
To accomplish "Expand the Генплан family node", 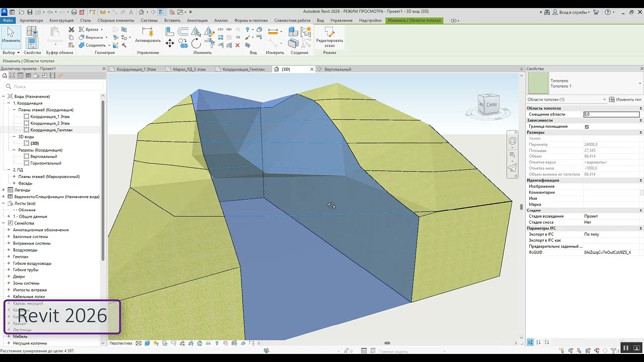I will (x=9, y=256).
